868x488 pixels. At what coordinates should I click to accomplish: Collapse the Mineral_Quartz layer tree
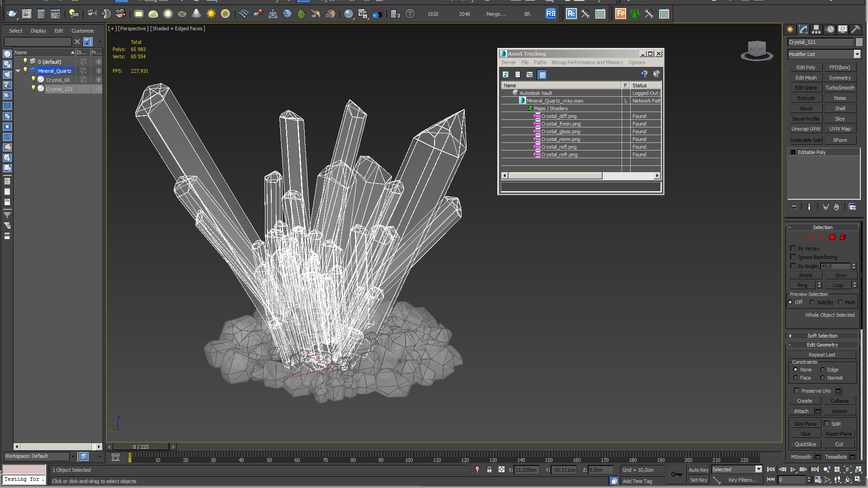pyautogui.click(x=18, y=71)
